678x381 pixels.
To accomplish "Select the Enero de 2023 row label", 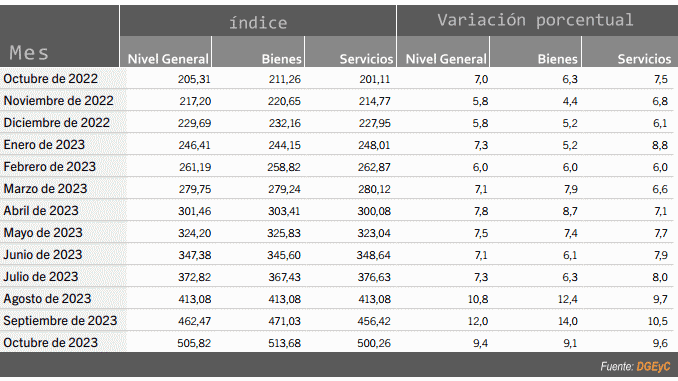I will coord(44,144).
